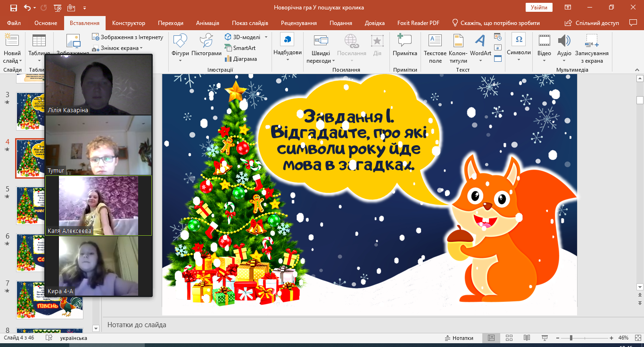Click Зображення з Інтернету

tap(128, 37)
